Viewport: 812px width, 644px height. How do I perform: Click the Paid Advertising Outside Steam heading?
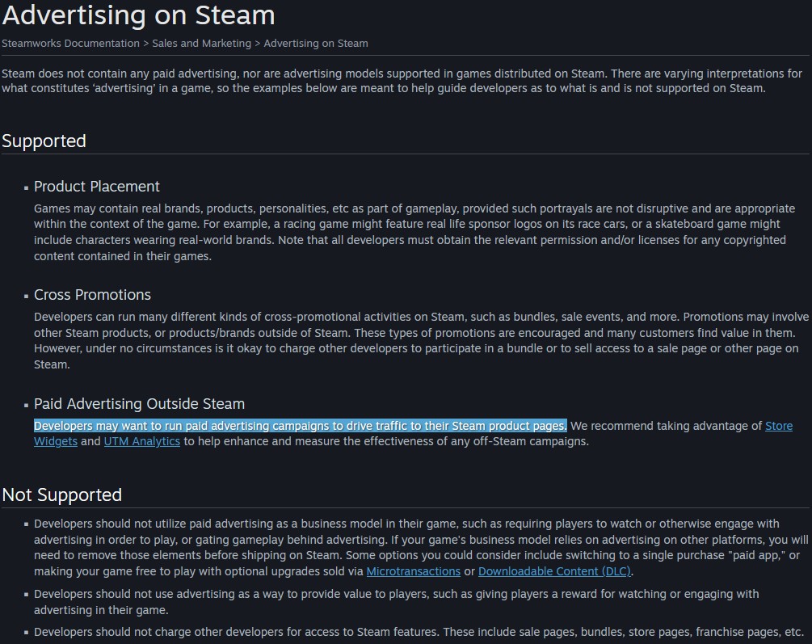pyautogui.click(x=139, y=403)
